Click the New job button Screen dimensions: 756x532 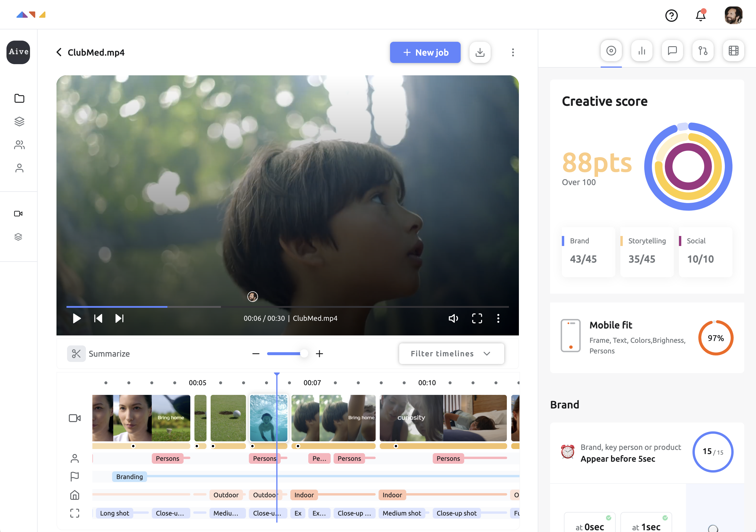tap(425, 52)
